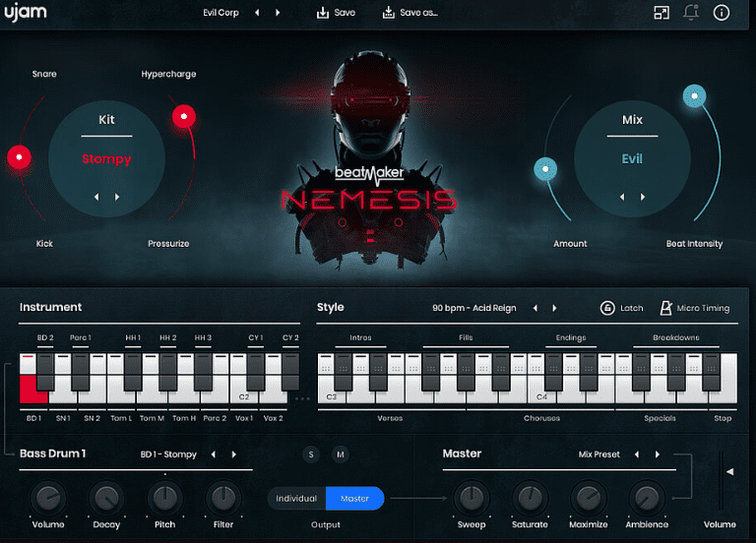
Task: Select previous style before Acid Reign
Action: point(535,308)
